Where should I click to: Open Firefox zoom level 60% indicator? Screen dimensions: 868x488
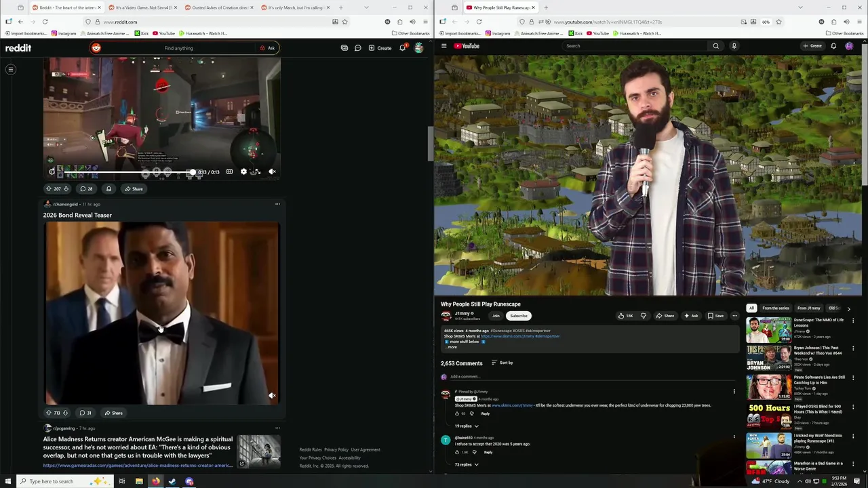(x=766, y=22)
